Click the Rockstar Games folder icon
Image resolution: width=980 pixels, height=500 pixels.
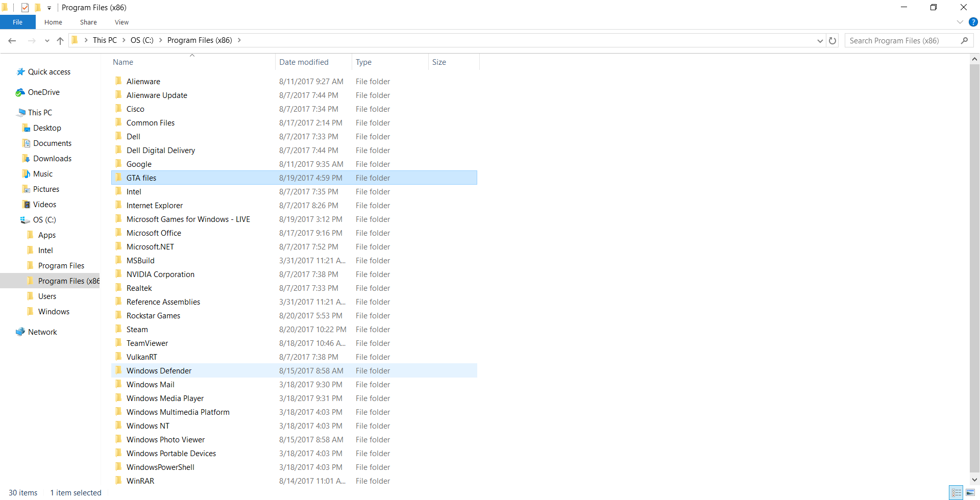pyautogui.click(x=118, y=315)
